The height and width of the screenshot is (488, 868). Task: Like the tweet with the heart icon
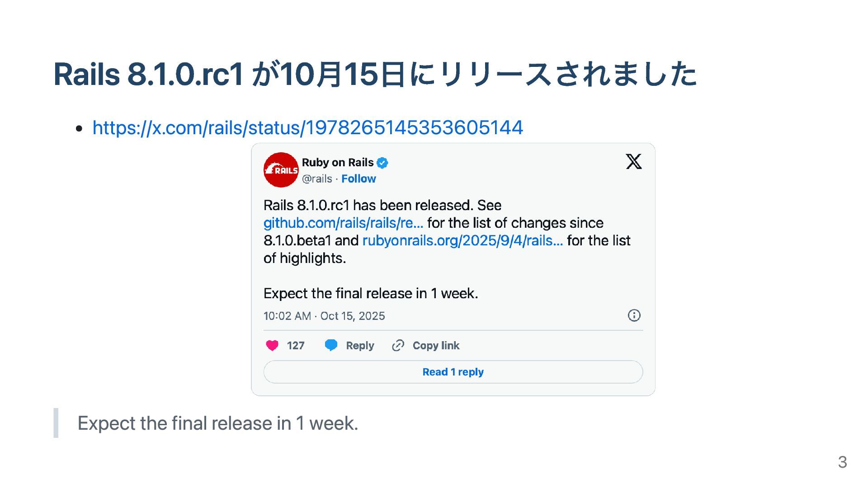point(272,346)
